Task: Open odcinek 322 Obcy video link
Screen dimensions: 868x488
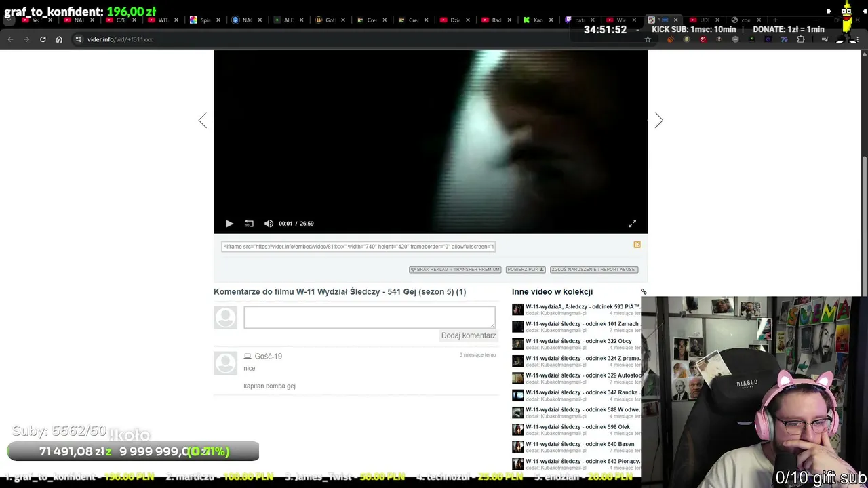Action: point(578,341)
